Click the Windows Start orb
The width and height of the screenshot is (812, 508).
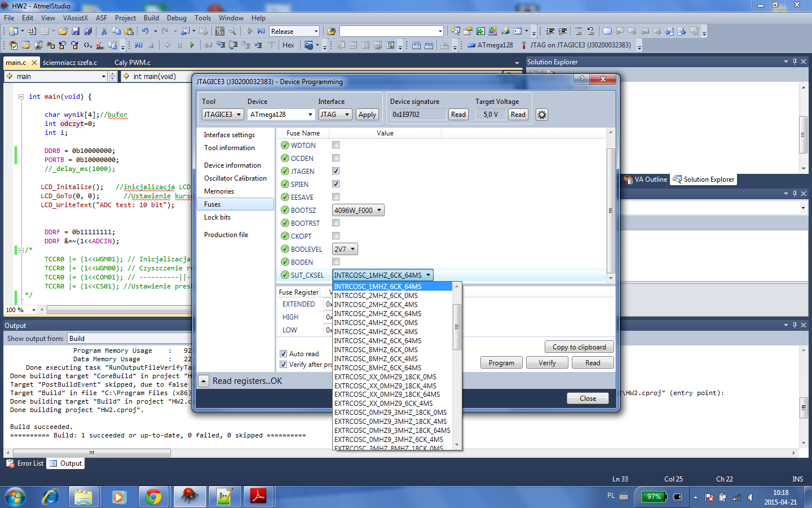pos(15,497)
